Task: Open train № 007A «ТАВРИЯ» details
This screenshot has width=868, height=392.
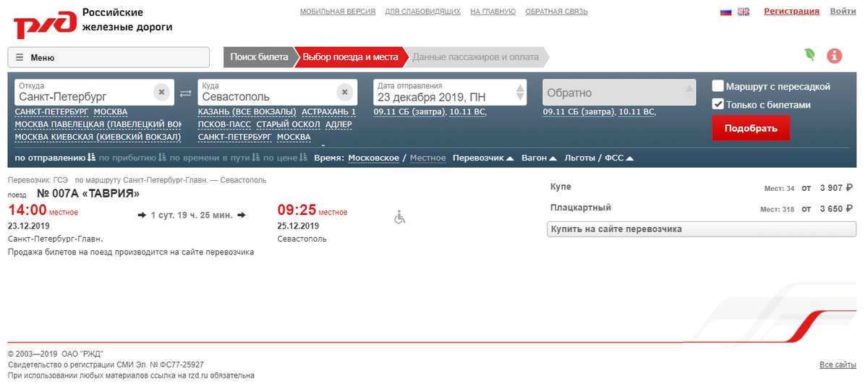Action: (x=88, y=194)
